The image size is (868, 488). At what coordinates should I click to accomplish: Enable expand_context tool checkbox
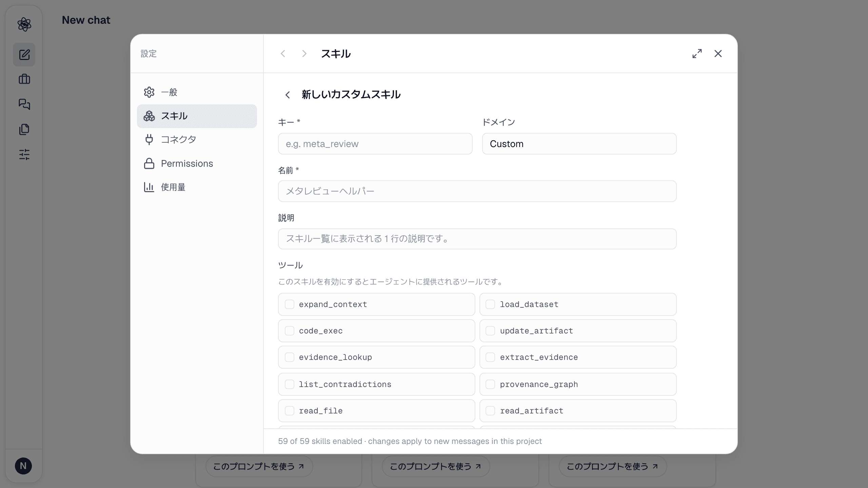click(290, 304)
